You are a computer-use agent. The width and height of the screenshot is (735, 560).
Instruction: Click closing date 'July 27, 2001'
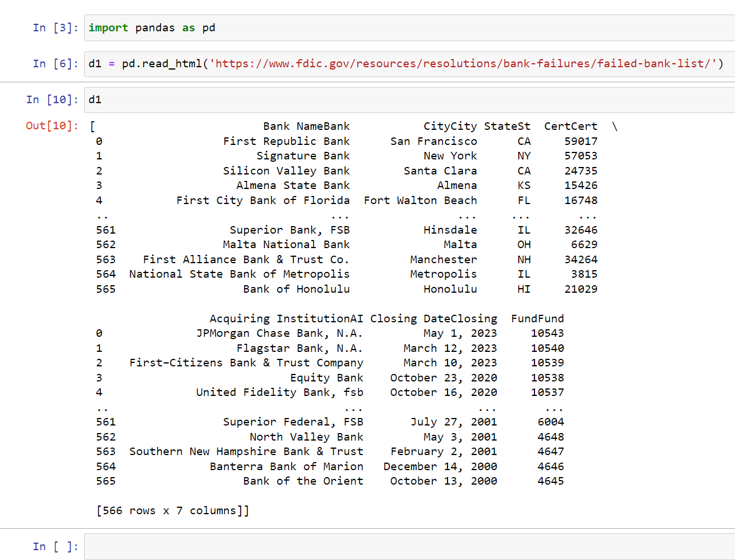tap(454, 422)
